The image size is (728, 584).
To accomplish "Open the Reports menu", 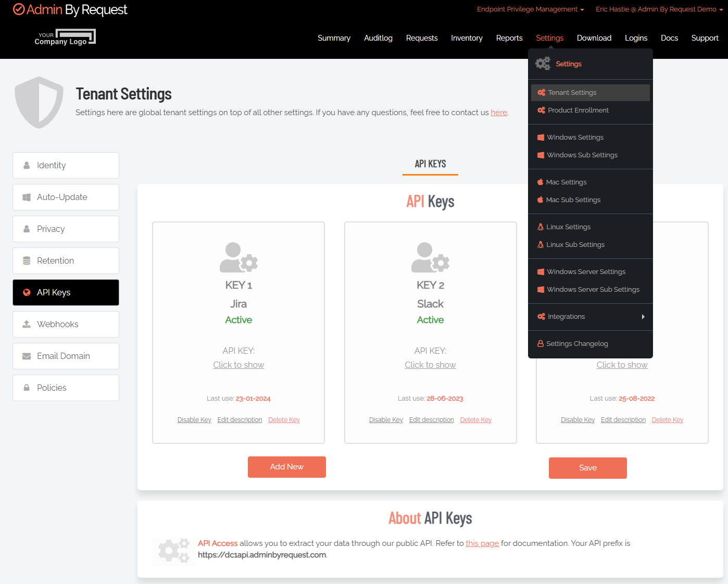I will click(x=509, y=38).
